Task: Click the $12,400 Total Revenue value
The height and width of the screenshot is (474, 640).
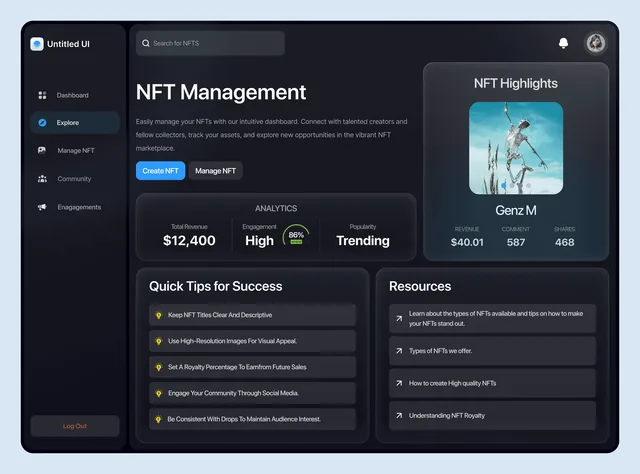Action: tap(189, 240)
